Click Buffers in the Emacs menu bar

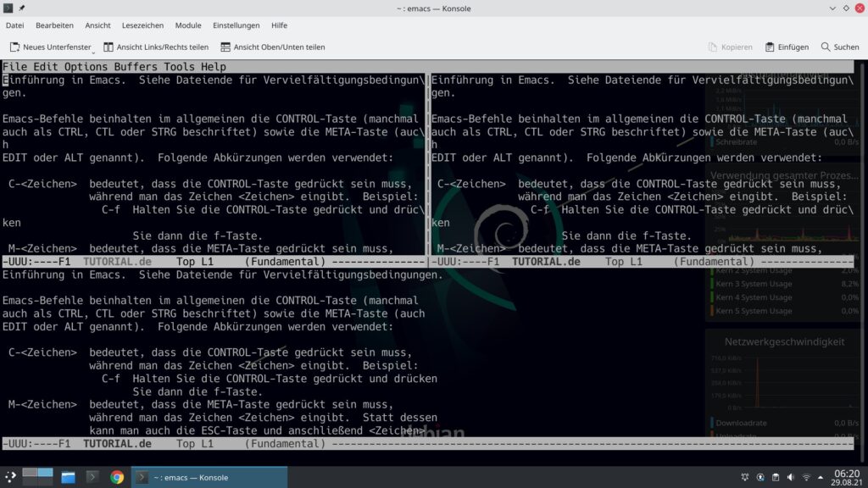[136, 66]
